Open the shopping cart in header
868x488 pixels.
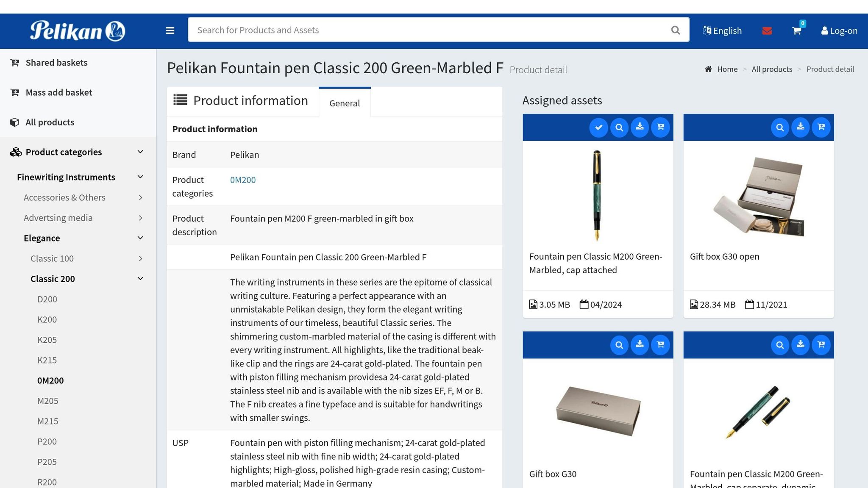797,31
